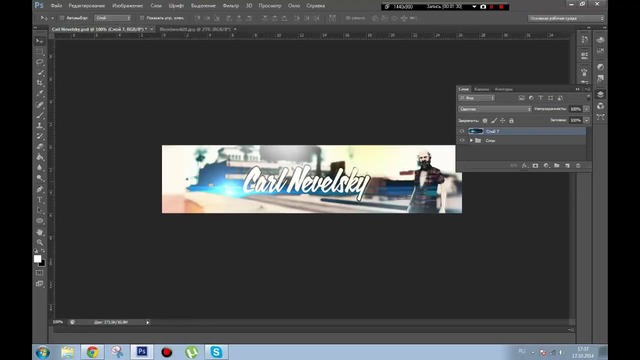The image size is (640, 360).
Task: Select the Zoom tool
Action: tap(40, 242)
